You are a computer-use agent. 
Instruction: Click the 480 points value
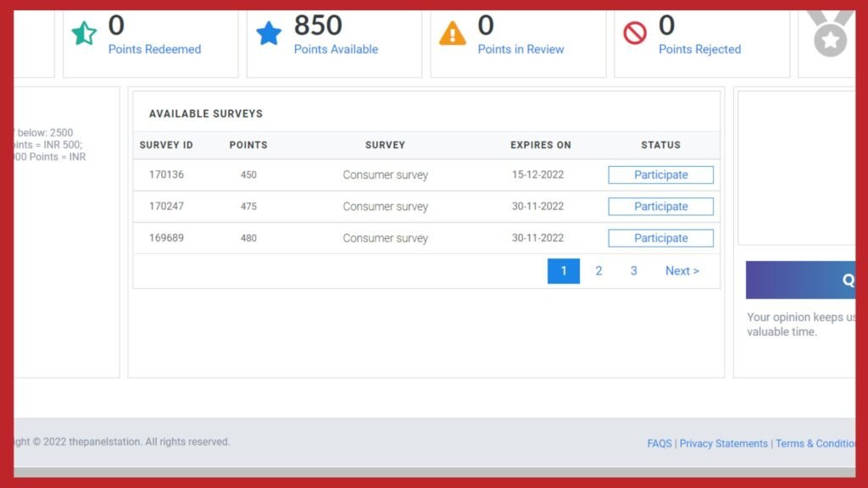click(248, 238)
